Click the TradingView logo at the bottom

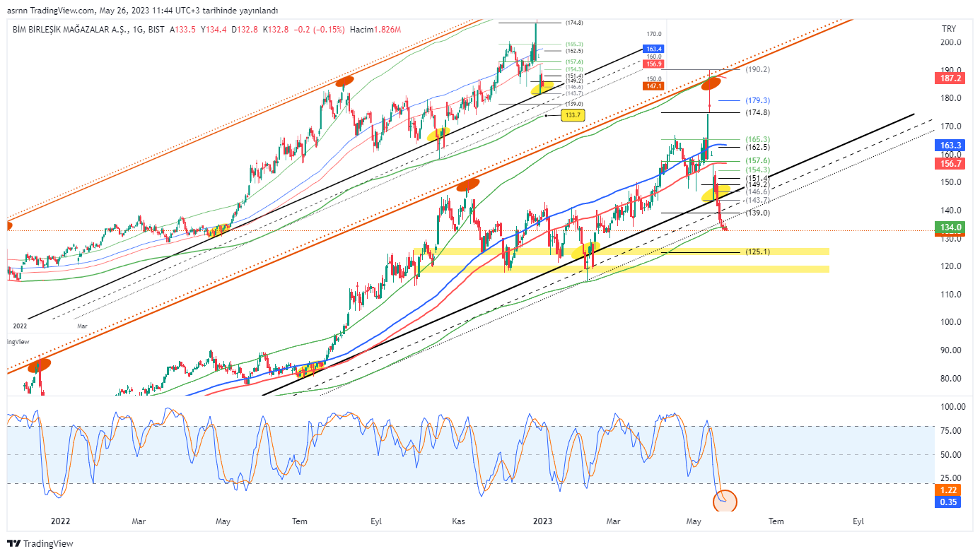[40, 543]
